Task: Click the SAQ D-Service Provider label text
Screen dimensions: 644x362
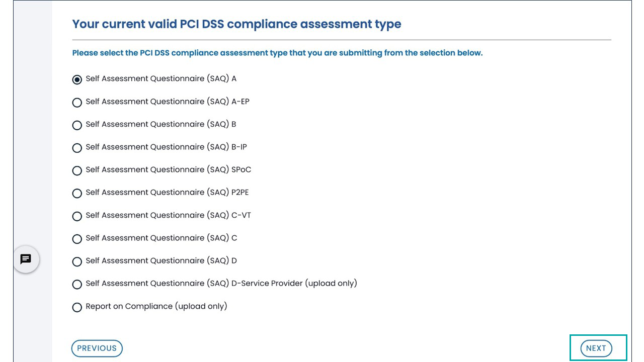Action: [221, 283]
